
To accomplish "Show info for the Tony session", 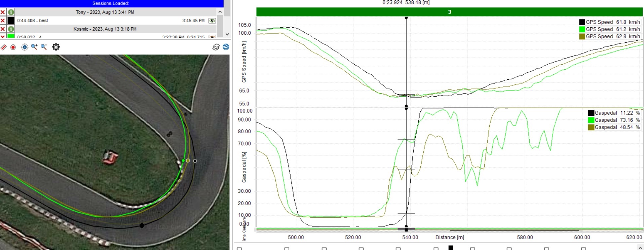I will [x=11, y=12].
